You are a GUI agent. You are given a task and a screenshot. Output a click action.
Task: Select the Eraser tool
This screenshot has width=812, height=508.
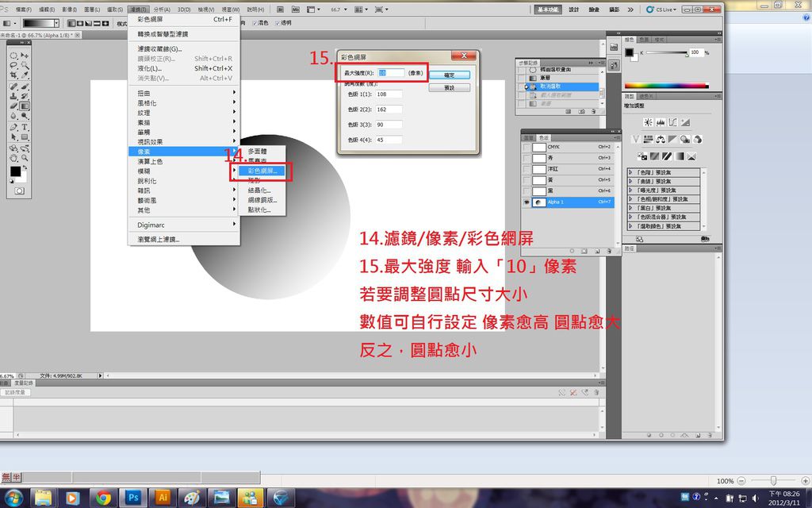(x=13, y=106)
